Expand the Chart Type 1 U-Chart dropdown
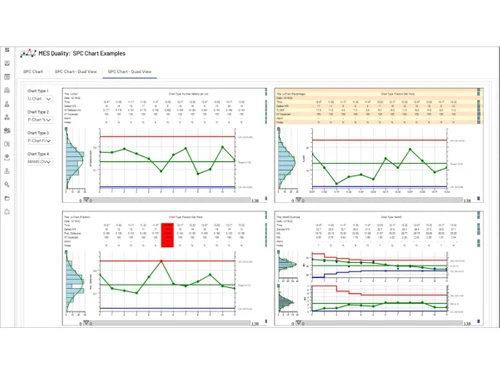This screenshot has width=500, height=375. [40, 99]
